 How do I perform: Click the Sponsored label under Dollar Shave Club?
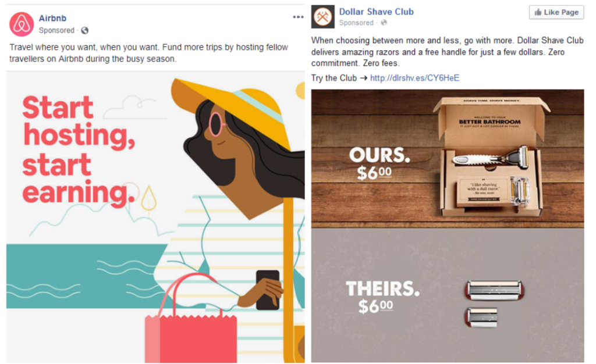pos(356,23)
